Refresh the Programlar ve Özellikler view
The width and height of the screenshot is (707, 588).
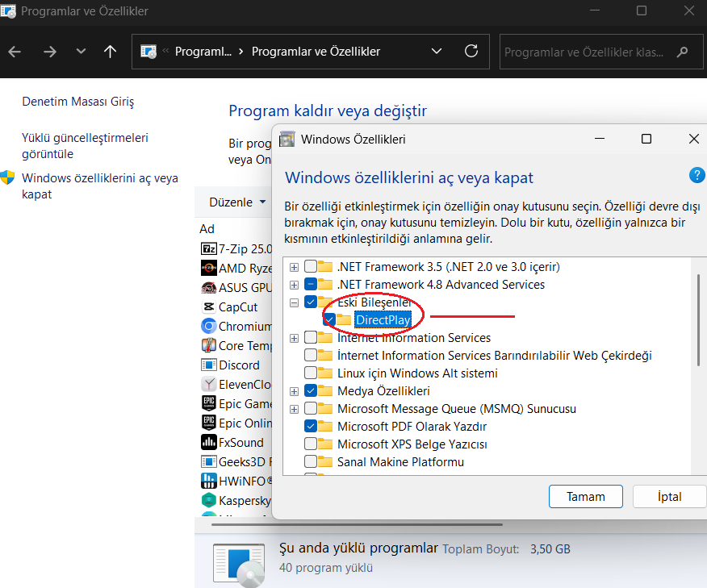point(471,51)
